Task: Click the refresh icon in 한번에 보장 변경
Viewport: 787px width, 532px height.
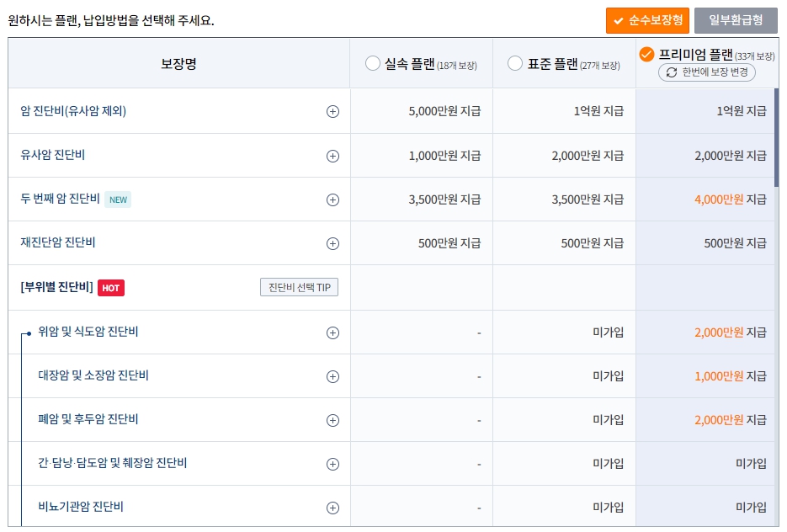Action: pos(672,72)
